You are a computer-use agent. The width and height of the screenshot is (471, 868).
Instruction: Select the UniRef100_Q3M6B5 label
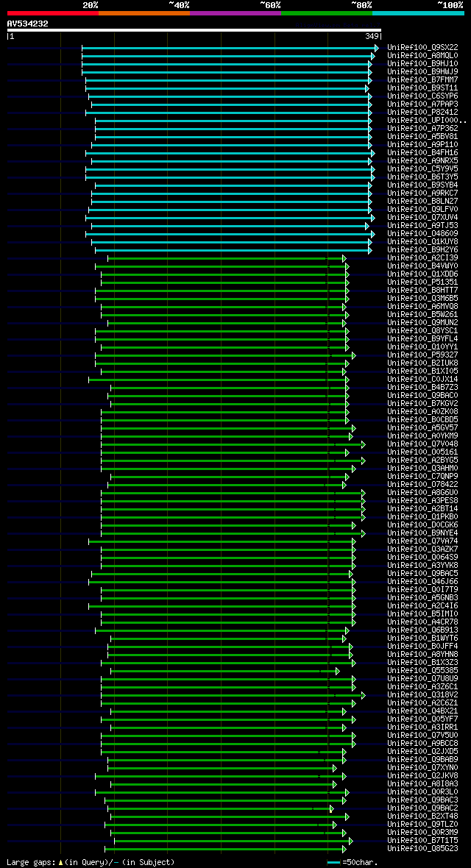click(422, 299)
